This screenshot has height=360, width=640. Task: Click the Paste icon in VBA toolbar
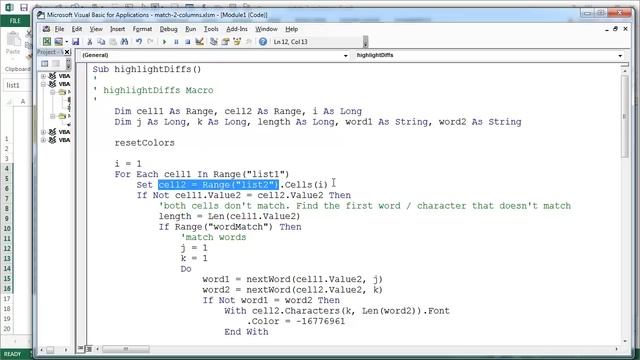click(x=113, y=42)
